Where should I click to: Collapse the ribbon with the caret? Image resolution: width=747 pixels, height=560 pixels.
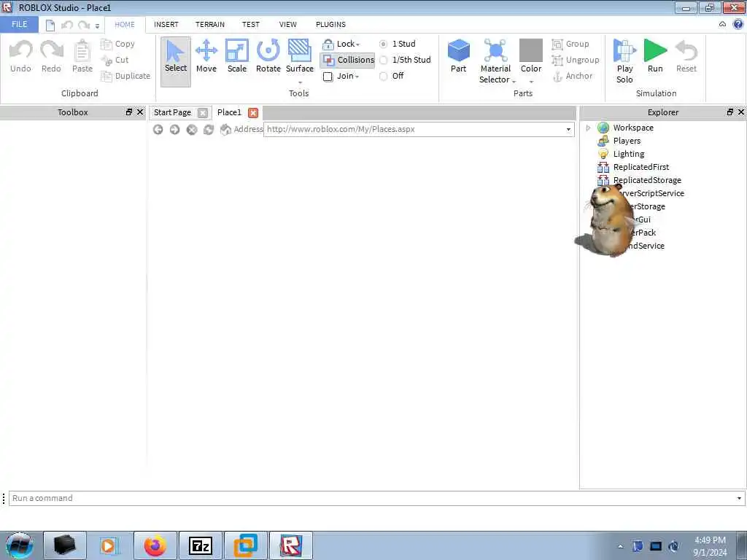(x=722, y=24)
